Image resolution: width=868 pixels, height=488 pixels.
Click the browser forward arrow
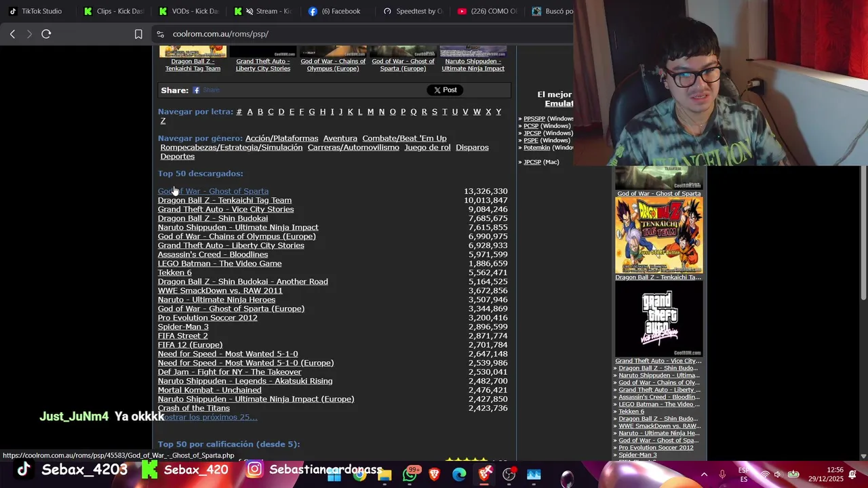tap(29, 34)
